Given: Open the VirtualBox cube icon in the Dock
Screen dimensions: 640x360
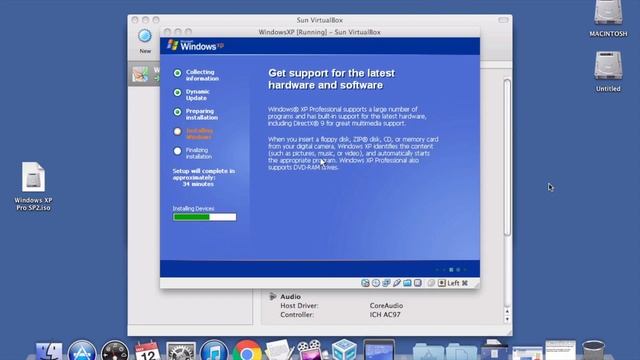Looking at the screenshot, I should [x=344, y=350].
